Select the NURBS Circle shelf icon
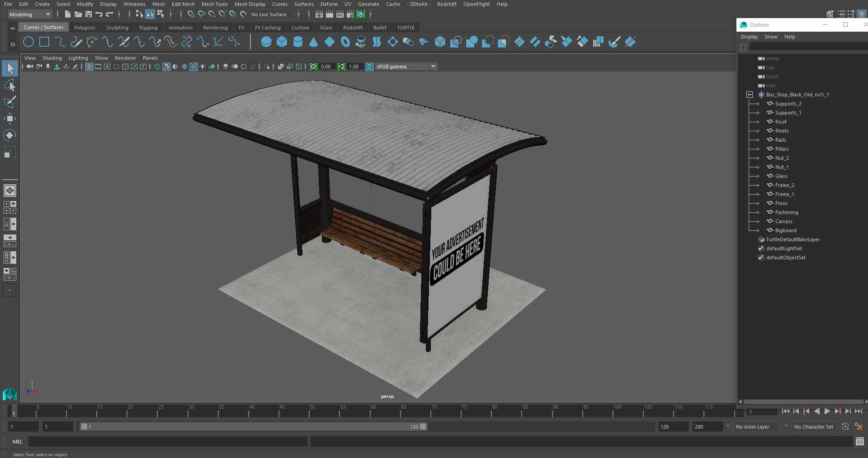This screenshot has height=458, width=868. [x=28, y=42]
